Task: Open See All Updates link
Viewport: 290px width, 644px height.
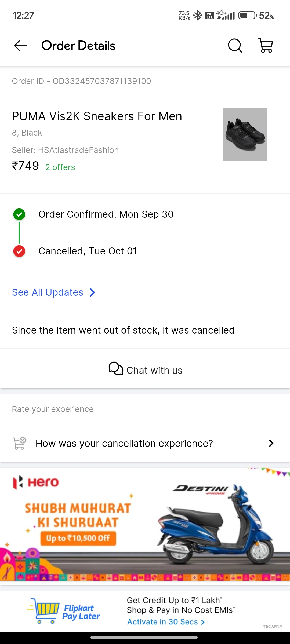Action: click(48, 292)
